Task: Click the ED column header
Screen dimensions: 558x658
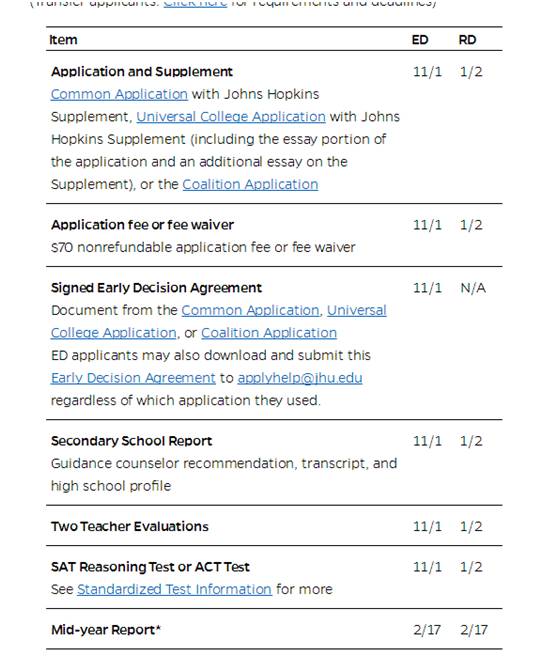Action: pyautogui.click(x=420, y=40)
